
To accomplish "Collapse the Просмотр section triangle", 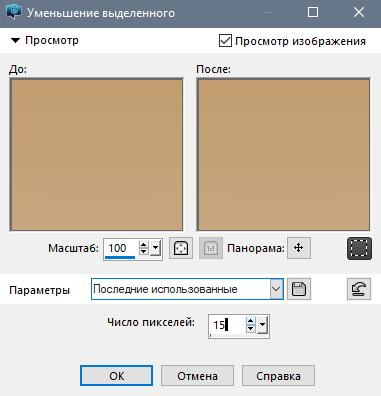I will pyautogui.click(x=15, y=41).
